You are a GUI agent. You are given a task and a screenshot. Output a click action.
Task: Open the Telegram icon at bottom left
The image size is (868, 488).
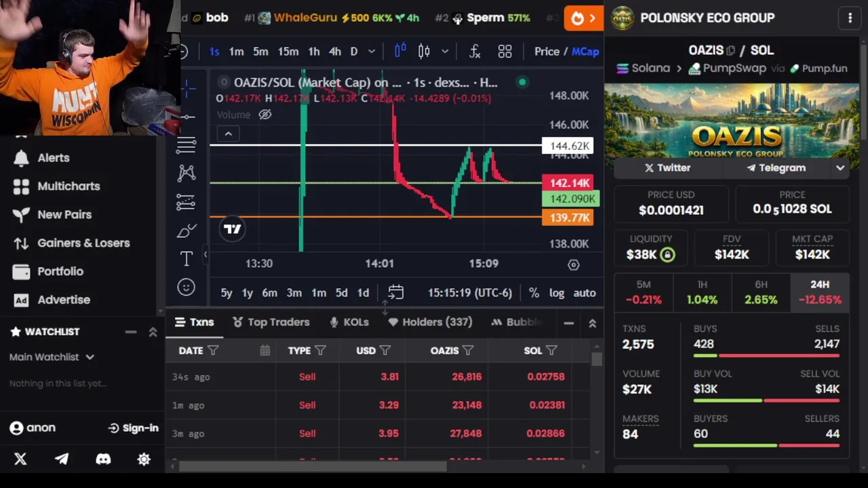point(62,459)
